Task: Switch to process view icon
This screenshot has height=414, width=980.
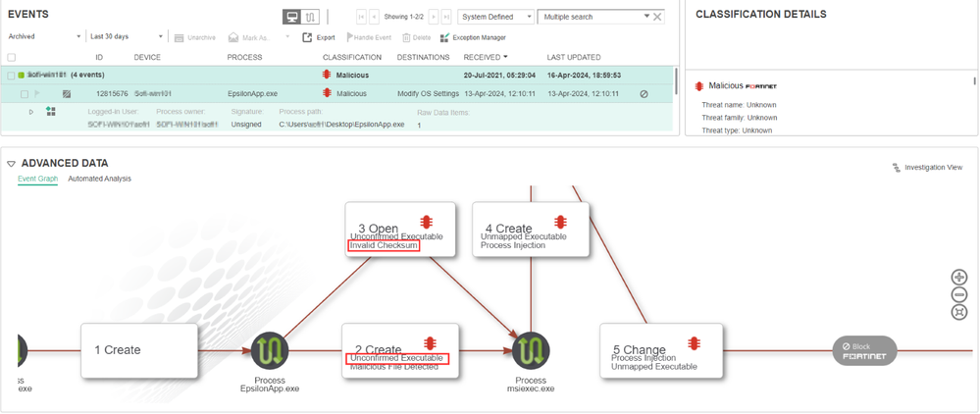Action: [311, 17]
